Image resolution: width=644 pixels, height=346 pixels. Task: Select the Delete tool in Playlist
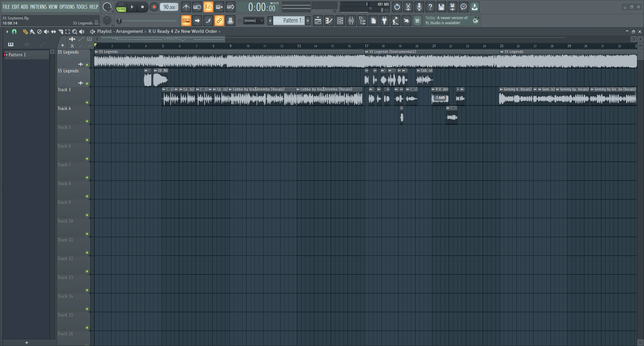[39, 32]
